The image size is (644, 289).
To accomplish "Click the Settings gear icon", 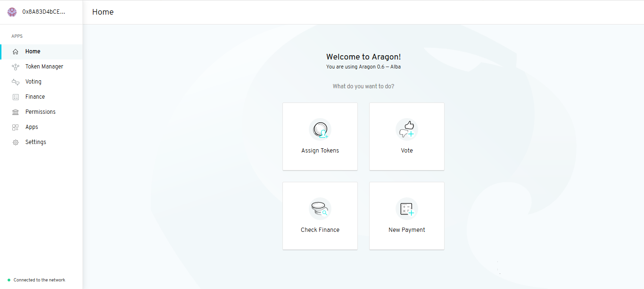I will click(16, 142).
